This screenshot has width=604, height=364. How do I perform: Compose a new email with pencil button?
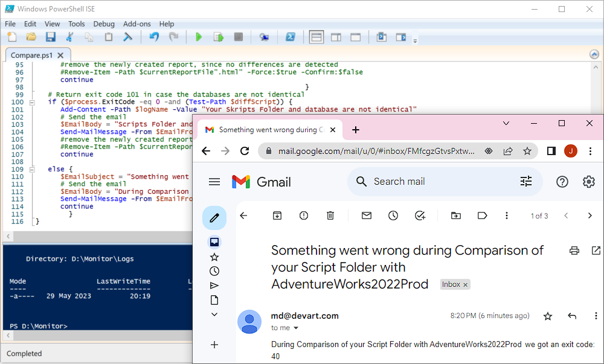coord(214,218)
